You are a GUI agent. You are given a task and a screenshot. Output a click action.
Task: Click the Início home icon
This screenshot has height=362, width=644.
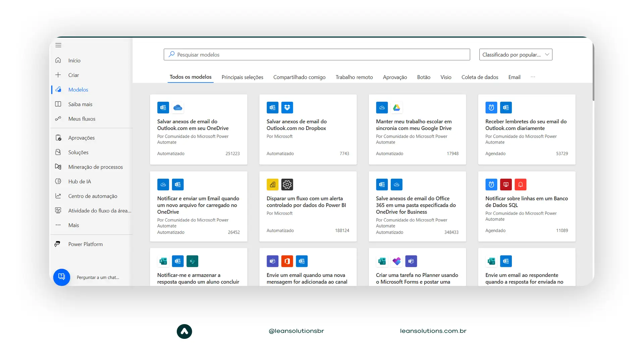pos(58,60)
